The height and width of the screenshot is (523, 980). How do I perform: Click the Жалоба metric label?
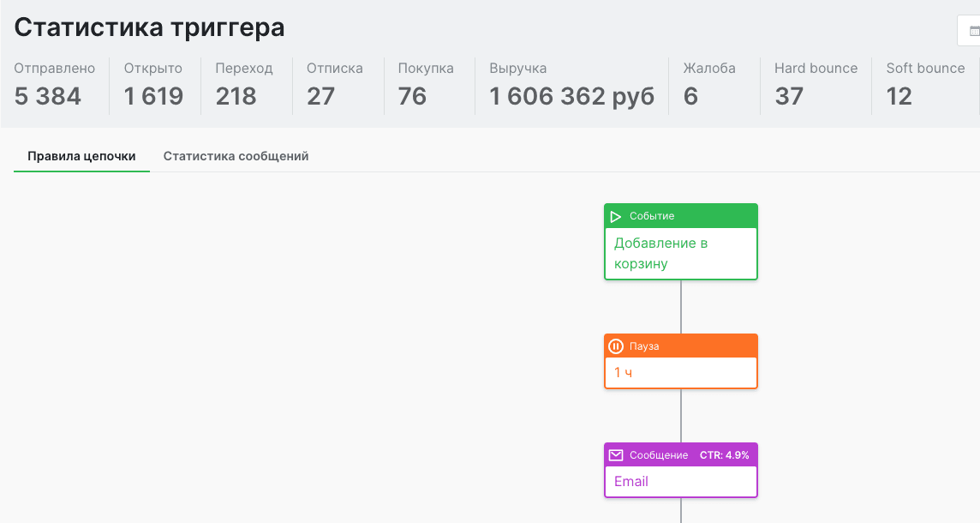tap(709, 69)
